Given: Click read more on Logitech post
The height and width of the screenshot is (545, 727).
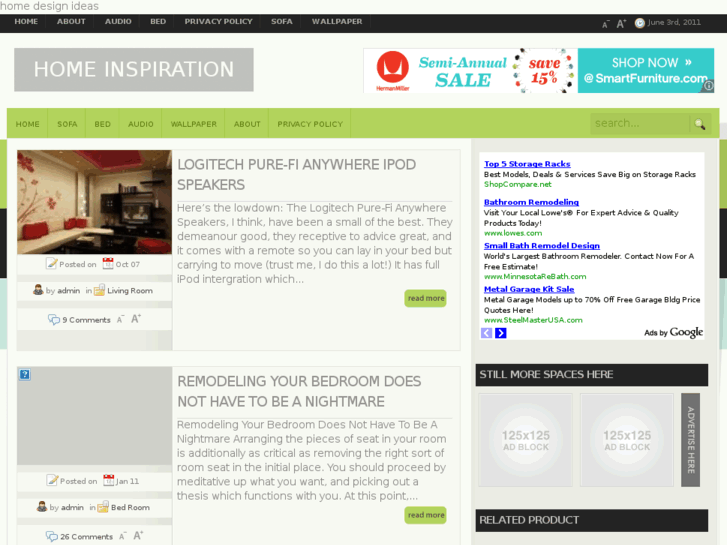Looking at the screenshot, I should [426, 298].
